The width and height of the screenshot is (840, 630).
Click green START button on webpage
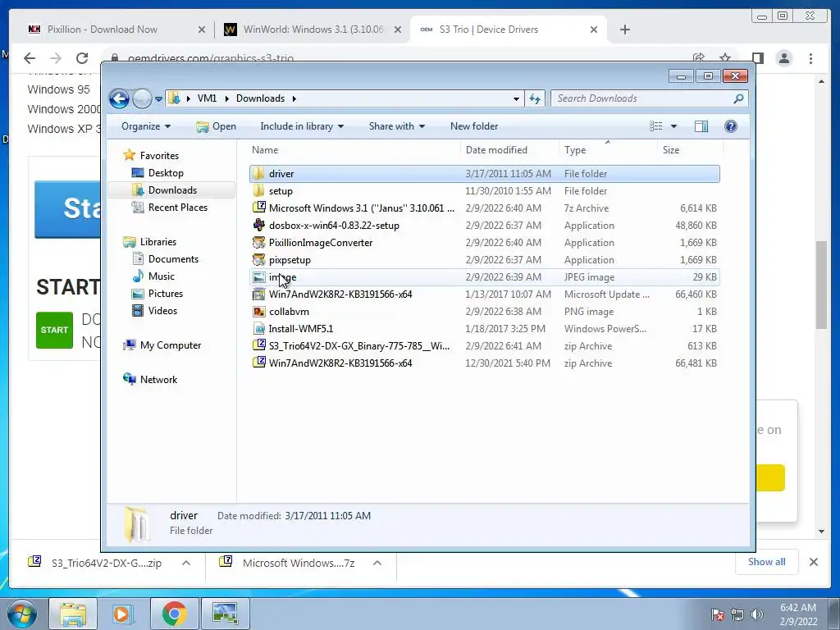click(54, 330)
